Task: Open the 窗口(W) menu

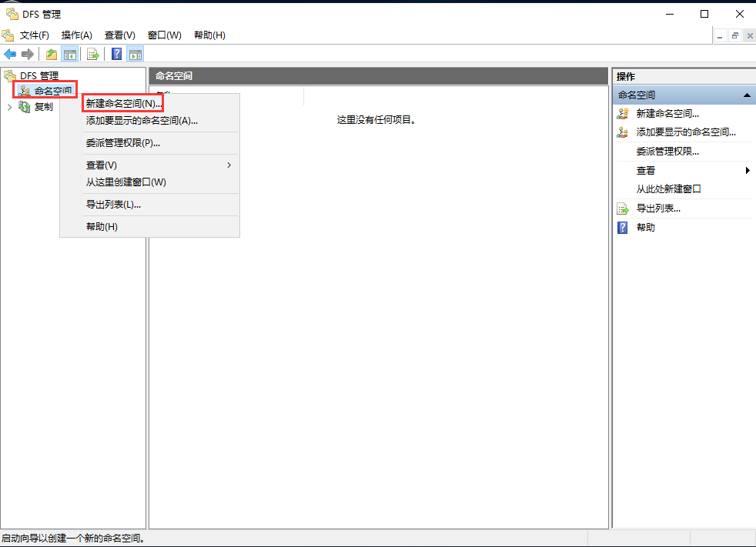Action: click(165, 35)
